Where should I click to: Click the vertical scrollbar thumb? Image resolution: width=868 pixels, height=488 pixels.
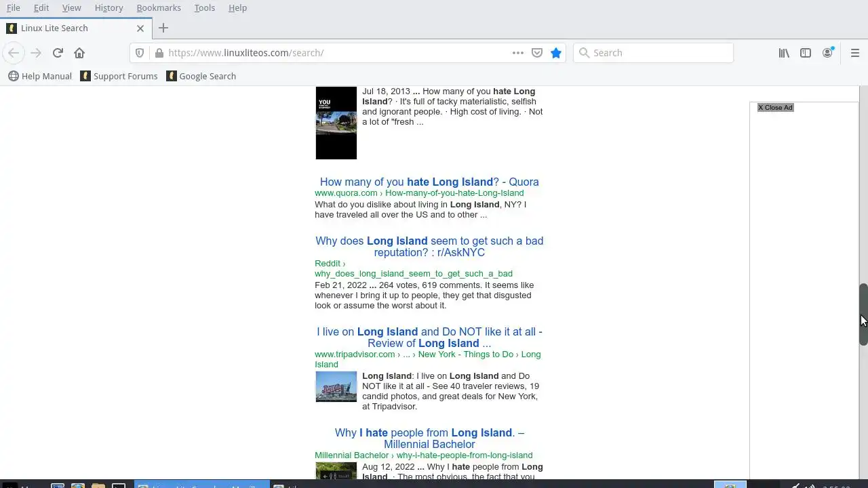(x=863, y=315)
